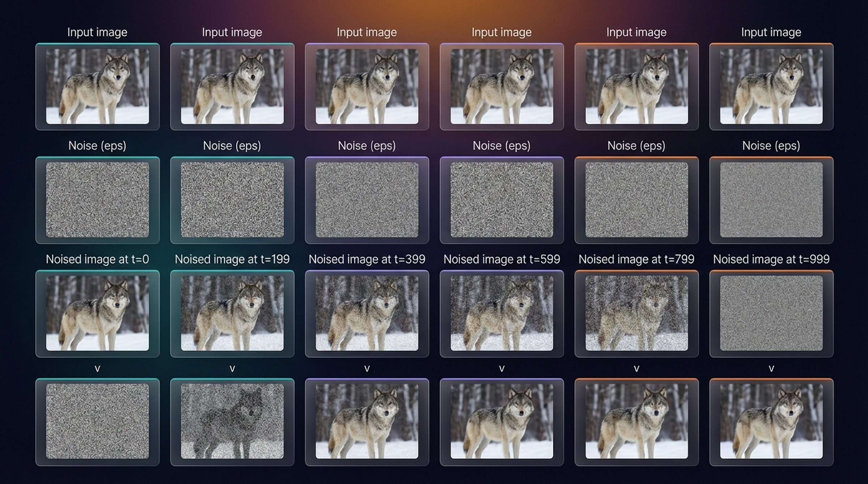
Task: Click the noised wolf image at t=399
Action: coord(367,313)
